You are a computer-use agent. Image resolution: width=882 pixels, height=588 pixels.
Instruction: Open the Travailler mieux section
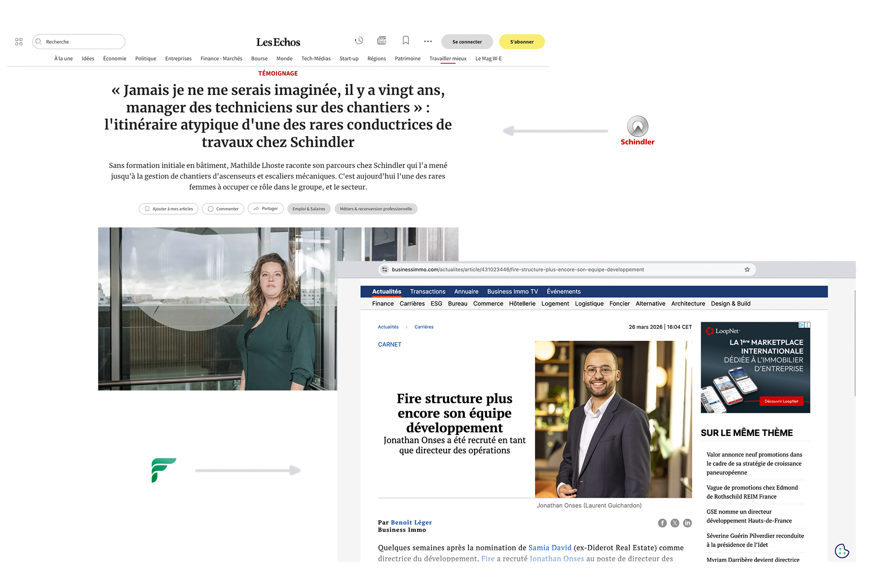pos(447,59)
